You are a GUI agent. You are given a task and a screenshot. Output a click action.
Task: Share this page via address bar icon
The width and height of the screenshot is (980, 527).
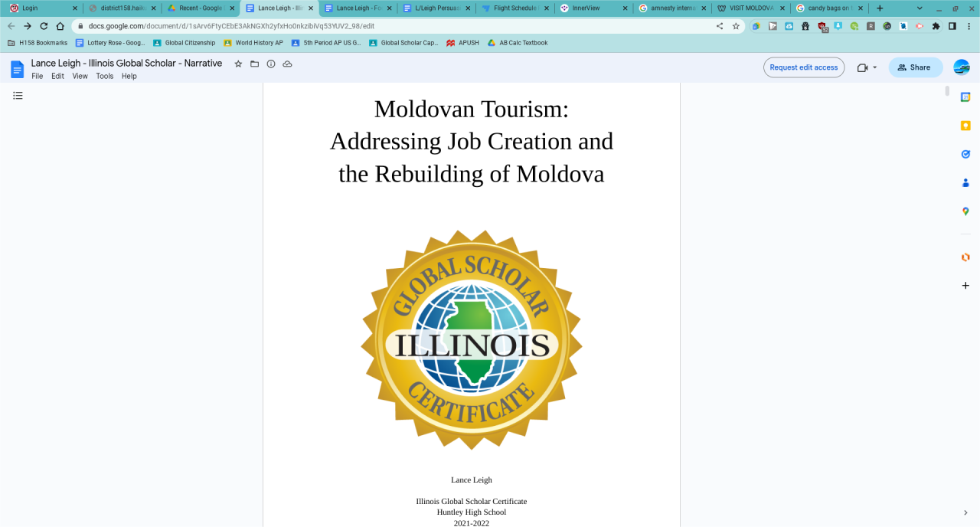pos(719,26)
